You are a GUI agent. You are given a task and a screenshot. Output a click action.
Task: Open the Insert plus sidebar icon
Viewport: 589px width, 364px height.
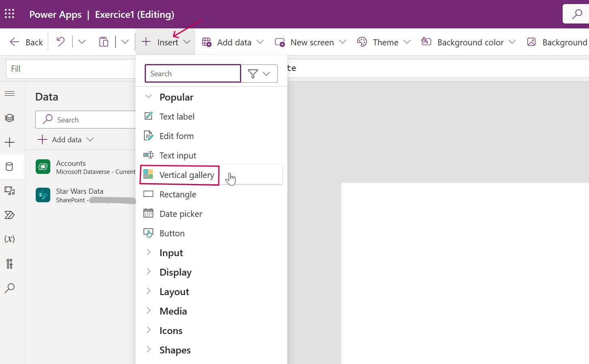[9, 142]
